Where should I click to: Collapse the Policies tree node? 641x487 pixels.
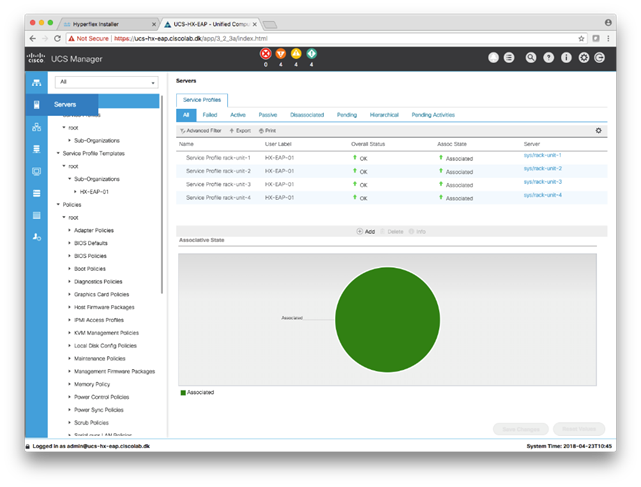(x=58, y=204)
